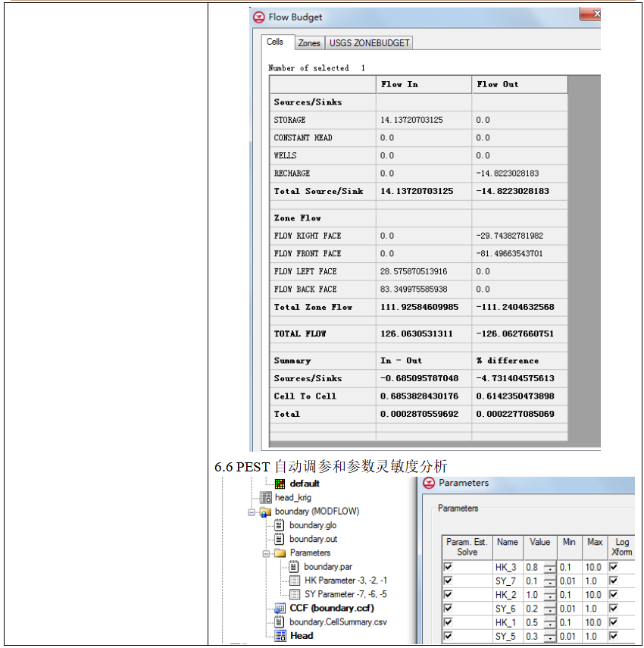Select the Head dataset icon

[x=280, y=636]
